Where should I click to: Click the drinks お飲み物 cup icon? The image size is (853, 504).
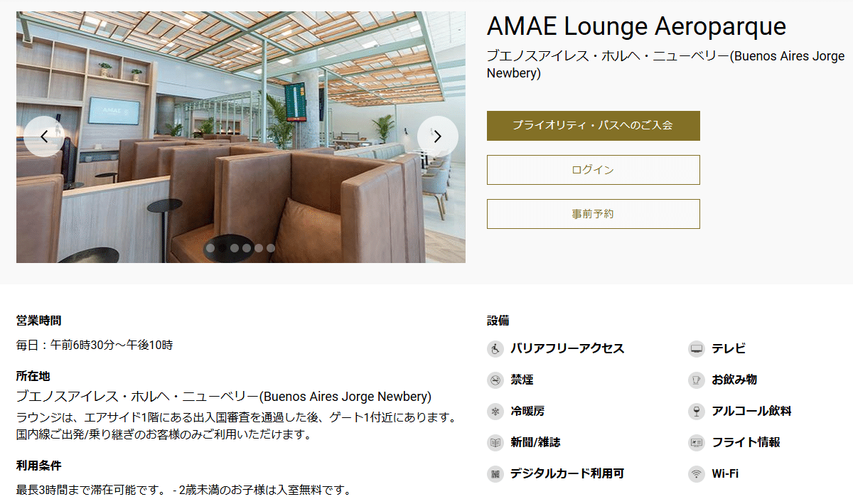(697, 380)
